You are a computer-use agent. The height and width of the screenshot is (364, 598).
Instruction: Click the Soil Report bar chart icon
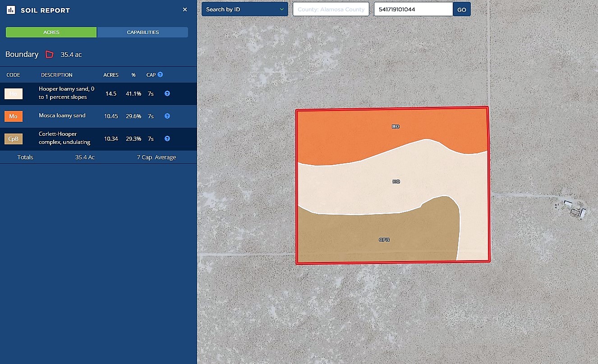(11, 10)
